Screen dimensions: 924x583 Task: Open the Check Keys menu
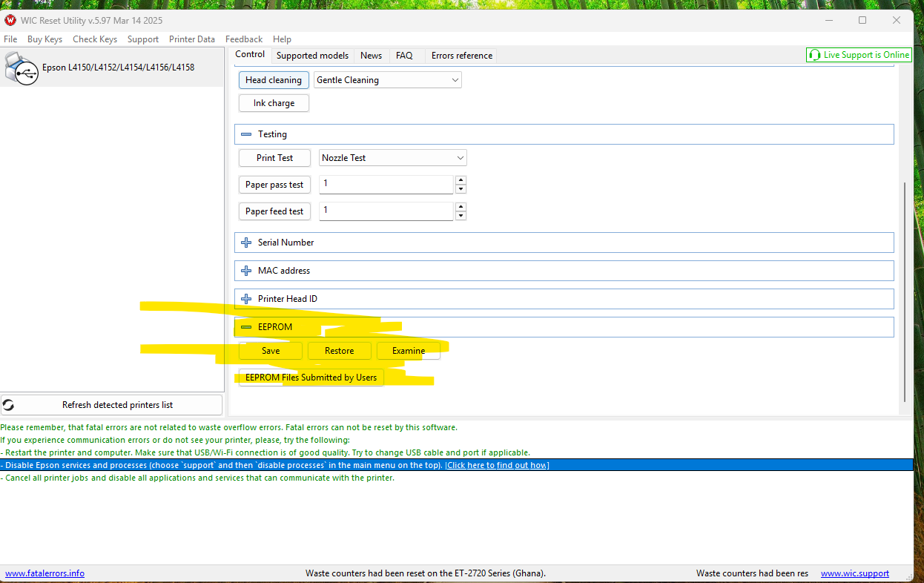[95, 39]
